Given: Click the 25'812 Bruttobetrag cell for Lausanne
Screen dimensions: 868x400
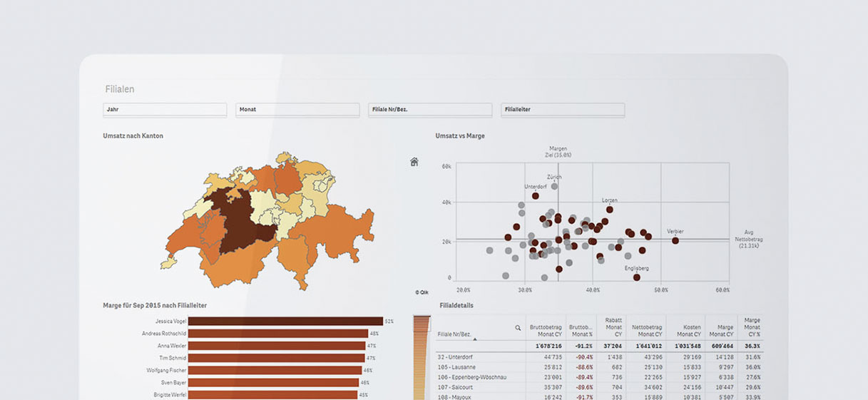Looking at the screenshot, I should point(553,367).
